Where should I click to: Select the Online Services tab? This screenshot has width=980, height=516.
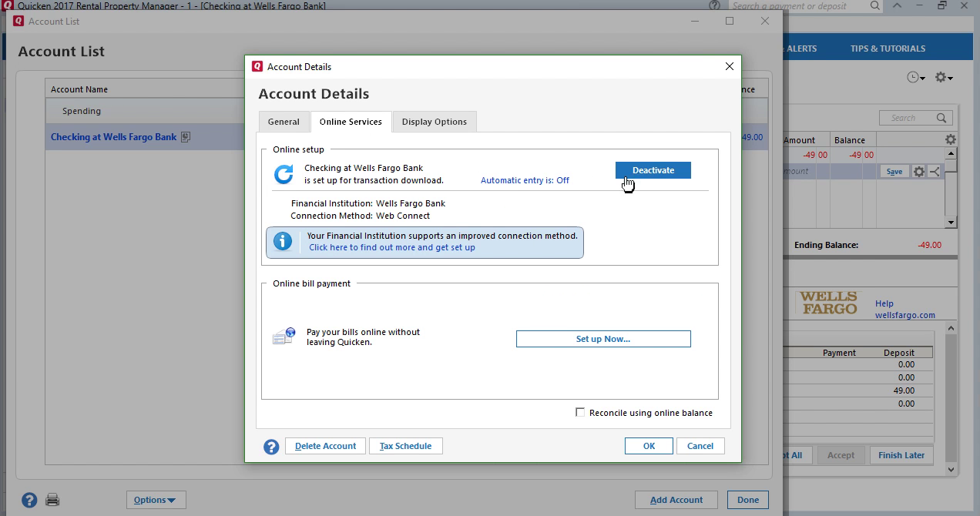pos(351,122)
